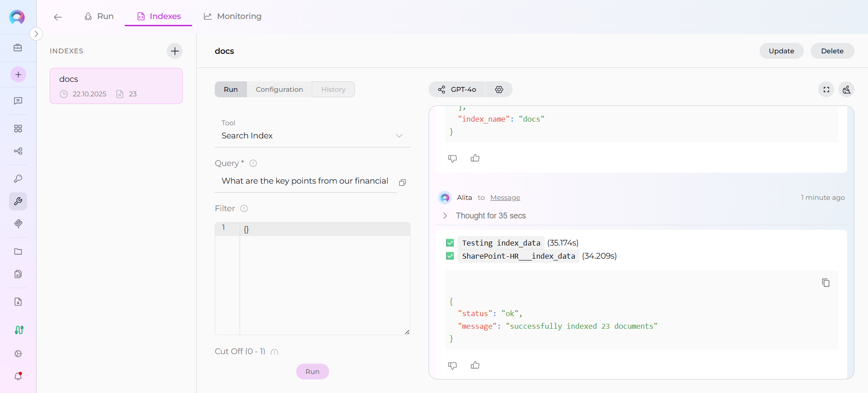868x393 pixels.
Task: Expand the 'Thought for 35 secs' section
Action: (x=445, y=216)
